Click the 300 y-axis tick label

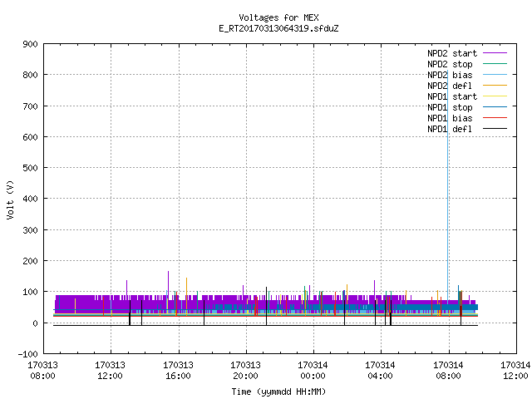pos(30,230)
